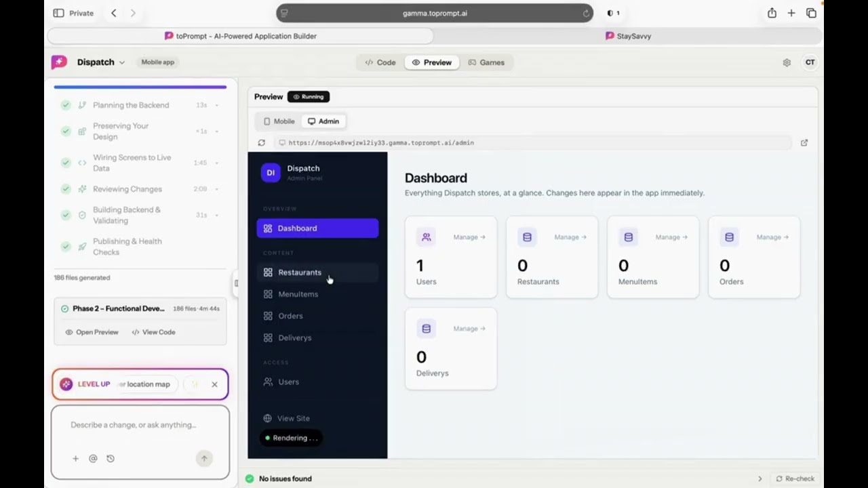This screenshot has width=868, height=488.
Task: Switch to the Preview tab
Action: point(432,62)
